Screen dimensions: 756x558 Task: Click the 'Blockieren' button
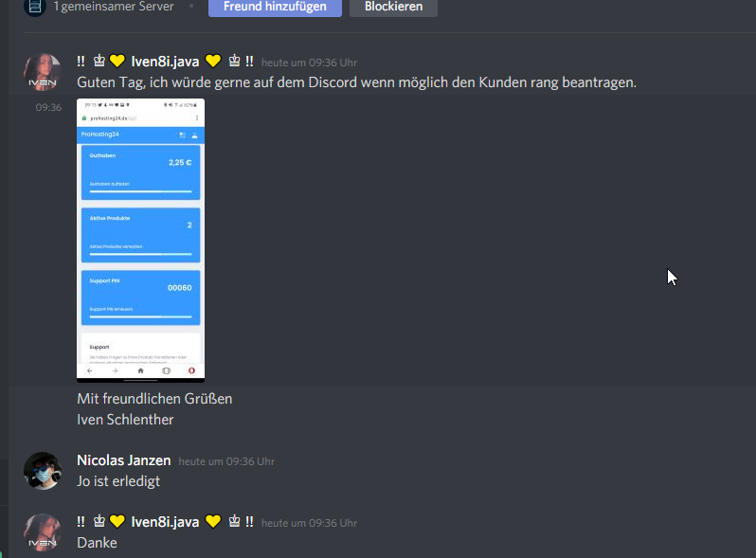393,7
